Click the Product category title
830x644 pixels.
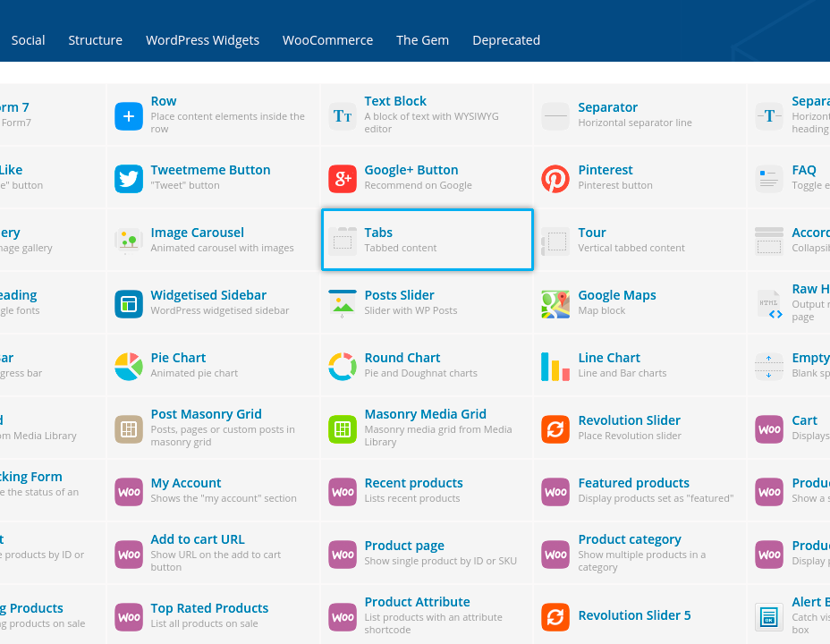click(629, 539)
